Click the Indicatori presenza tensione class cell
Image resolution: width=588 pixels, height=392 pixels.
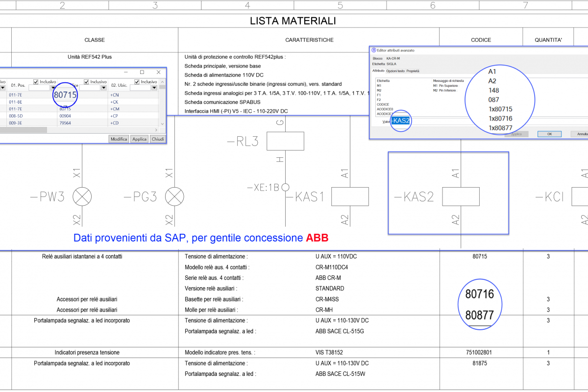(87, 352)
